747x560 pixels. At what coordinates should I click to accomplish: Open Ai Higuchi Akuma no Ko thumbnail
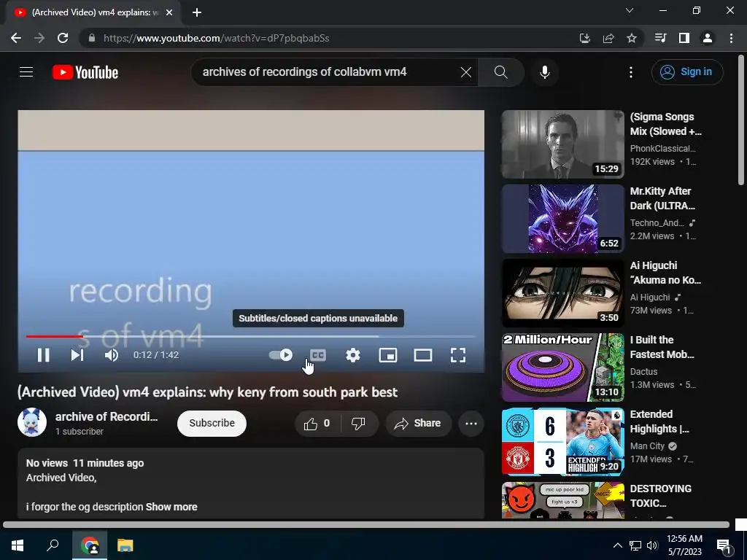tap(562, 293)
